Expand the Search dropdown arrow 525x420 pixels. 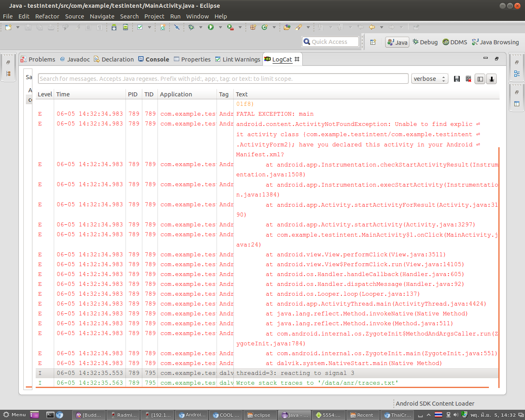(x=308, y=27)
